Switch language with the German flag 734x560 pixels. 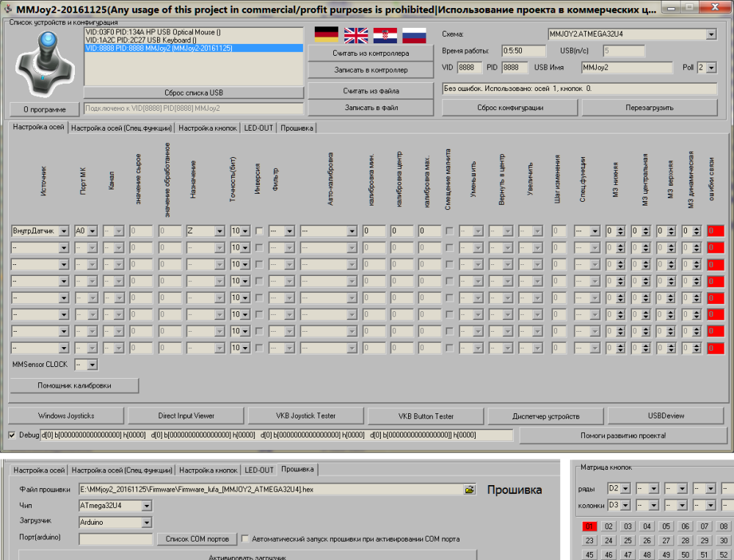click(326, 34)
